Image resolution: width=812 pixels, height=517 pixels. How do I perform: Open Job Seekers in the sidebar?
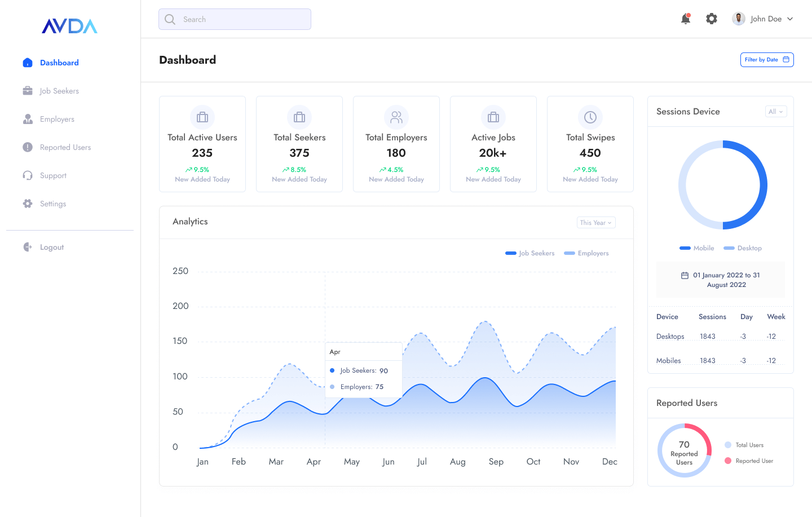pos(59,91)
